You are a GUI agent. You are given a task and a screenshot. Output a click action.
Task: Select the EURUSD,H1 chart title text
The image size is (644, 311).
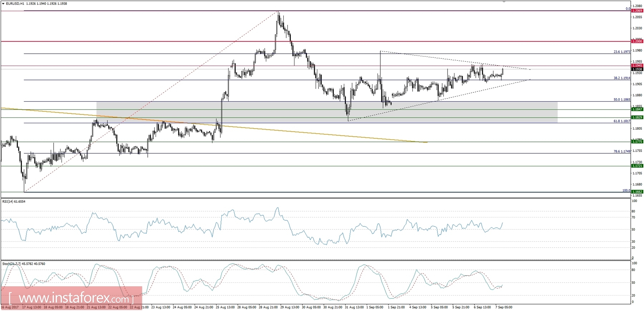[x=15, y=4]
